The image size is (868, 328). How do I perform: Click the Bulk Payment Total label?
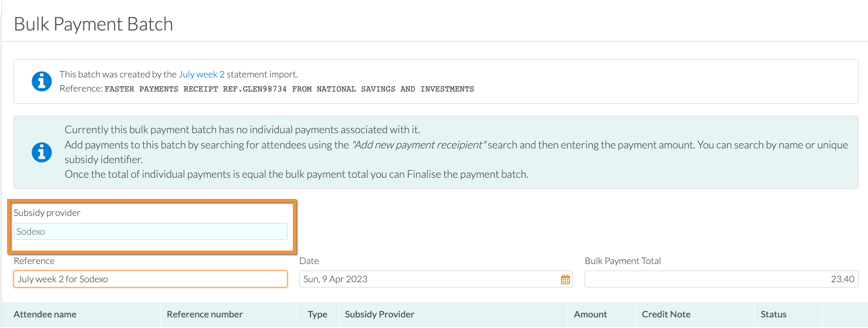623,261
